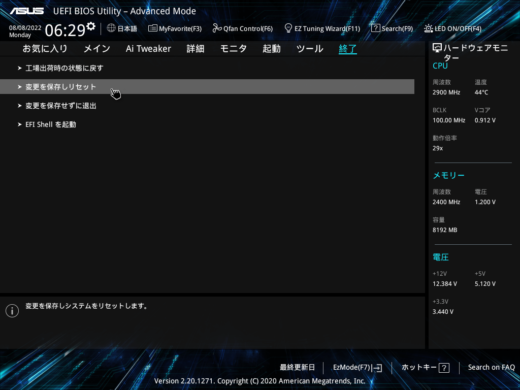The height and width of the screenshot is (390, 520).
Task: Click the メモリー section heading
Action: pyautogui.click(x=448, y=175)
